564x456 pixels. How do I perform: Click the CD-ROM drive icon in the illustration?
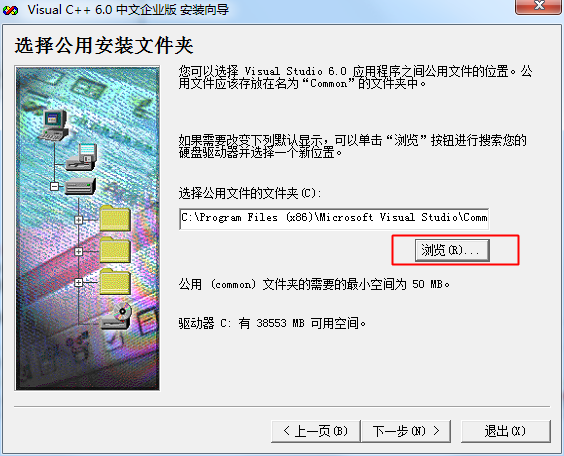point(117,316)
